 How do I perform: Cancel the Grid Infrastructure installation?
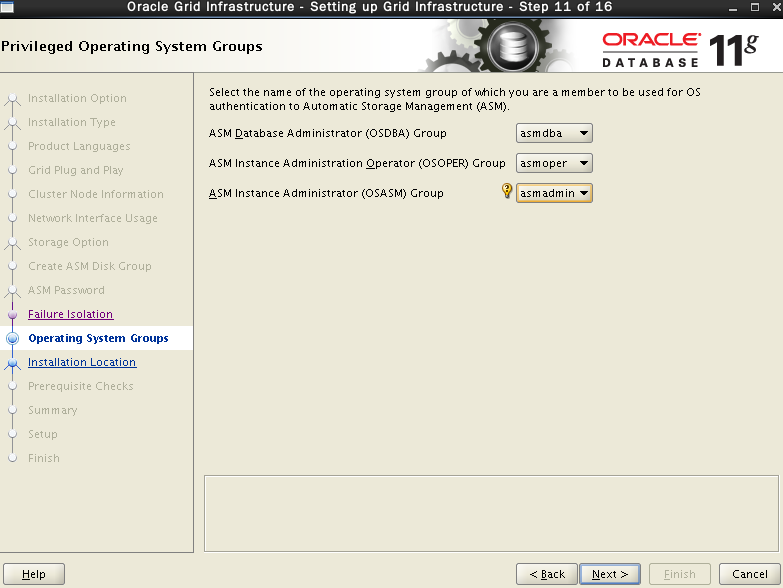[x=749, y=574]
